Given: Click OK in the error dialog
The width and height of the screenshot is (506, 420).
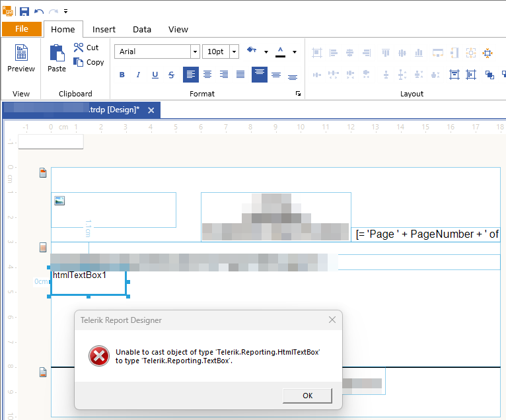Looking at the screenshot, I should tap(307, 396).
